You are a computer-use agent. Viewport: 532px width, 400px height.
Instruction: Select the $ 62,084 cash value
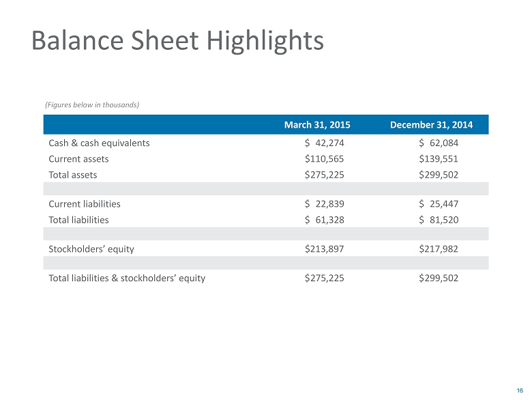[437, 143]
